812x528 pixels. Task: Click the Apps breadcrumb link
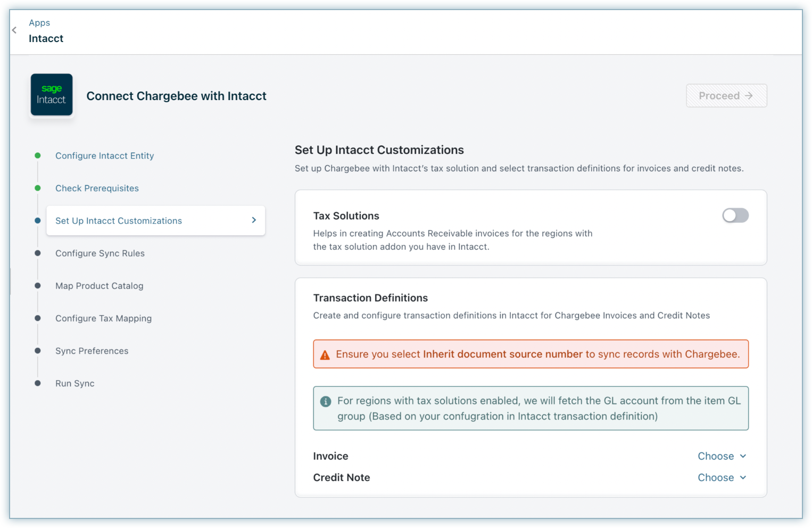click(x=39, y=22)
